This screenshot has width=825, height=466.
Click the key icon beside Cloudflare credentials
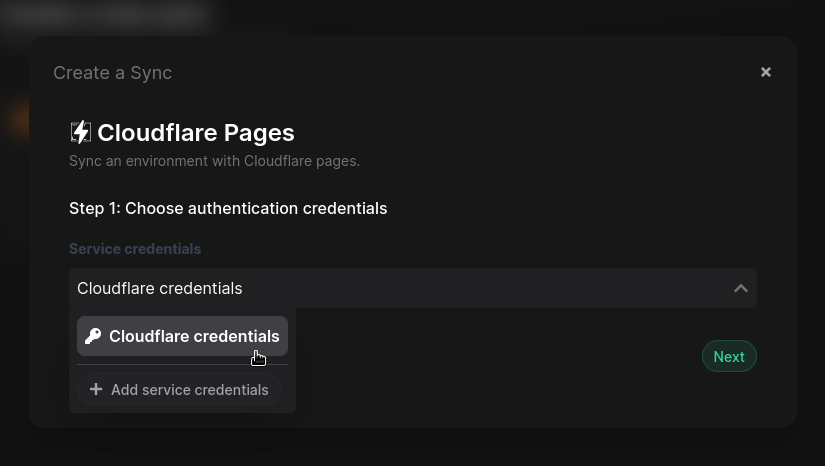point(93,336)
